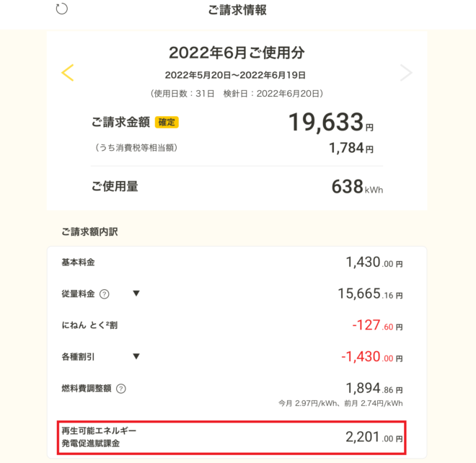Click the 再生可能エネルギー発電促進賦課金 label
This screenshot has width=476, height=463.
pyautogui.click(x=99, y=437)
